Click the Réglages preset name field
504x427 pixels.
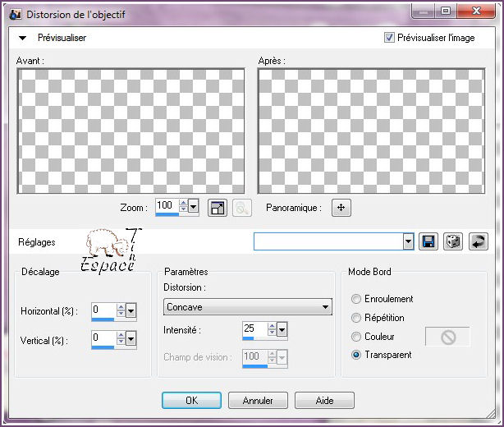click(328, 241)
